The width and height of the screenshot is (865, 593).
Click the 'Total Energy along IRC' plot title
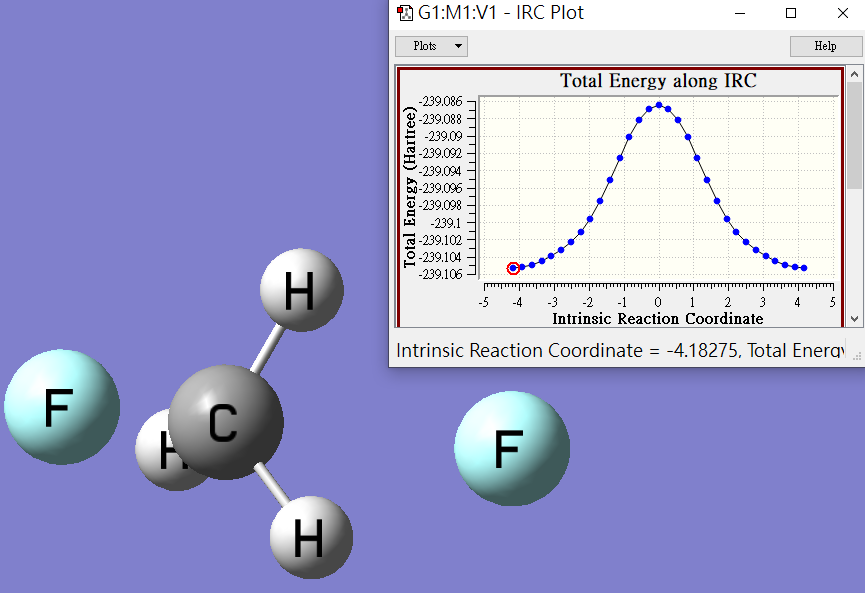658,81
